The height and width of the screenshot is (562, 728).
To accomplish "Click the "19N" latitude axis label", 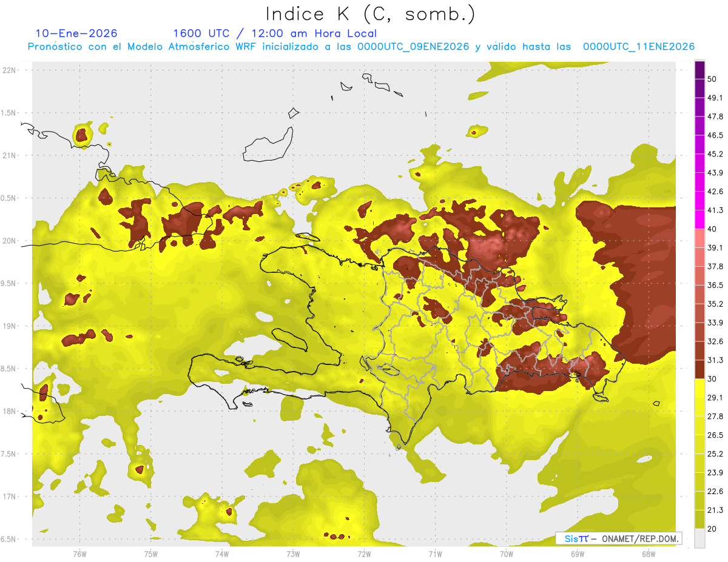I will tap(10, 326).
